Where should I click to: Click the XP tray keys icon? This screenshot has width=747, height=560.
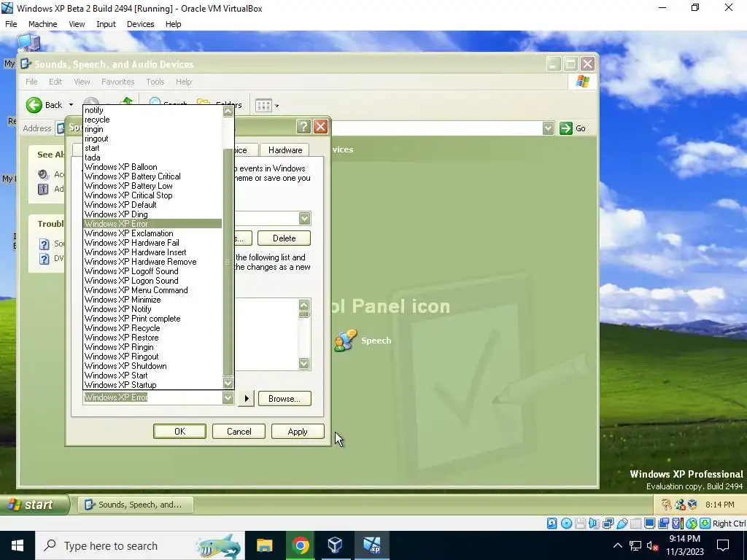pos(666,505)
